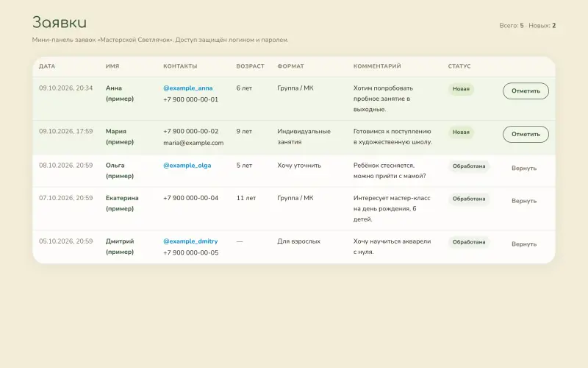Click Отметить button for Мария's request

[526, 134]
